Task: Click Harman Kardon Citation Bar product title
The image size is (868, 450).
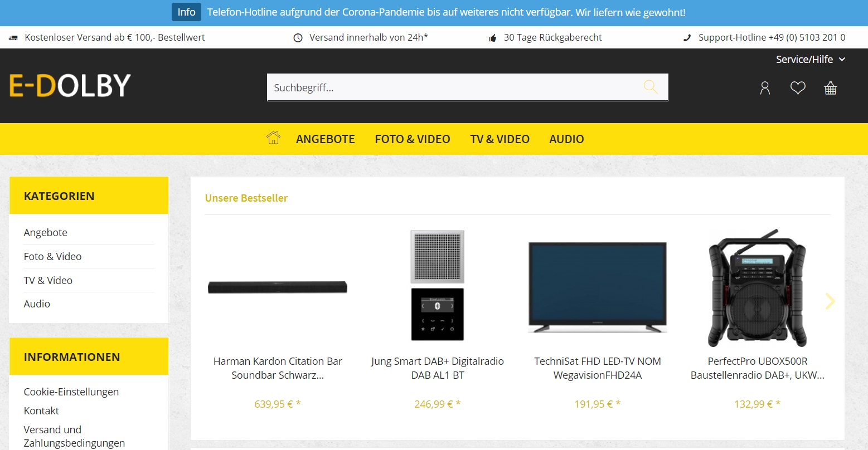Action: (278, 368)
